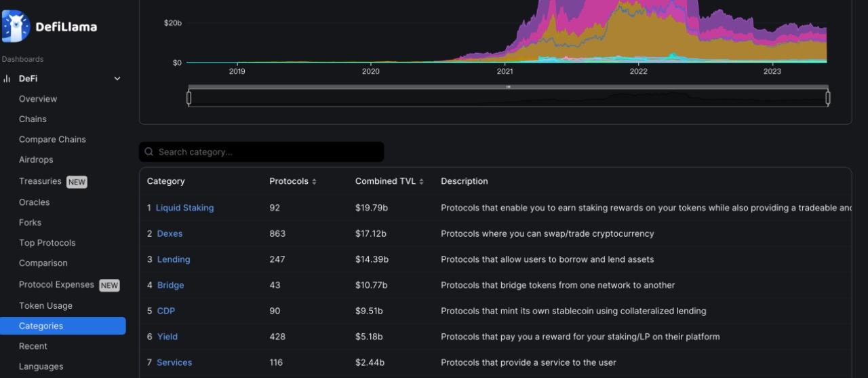Navigate to Airdrops sidebar item
The height and width of the screenshot is (378, 868).
(36, 160)
